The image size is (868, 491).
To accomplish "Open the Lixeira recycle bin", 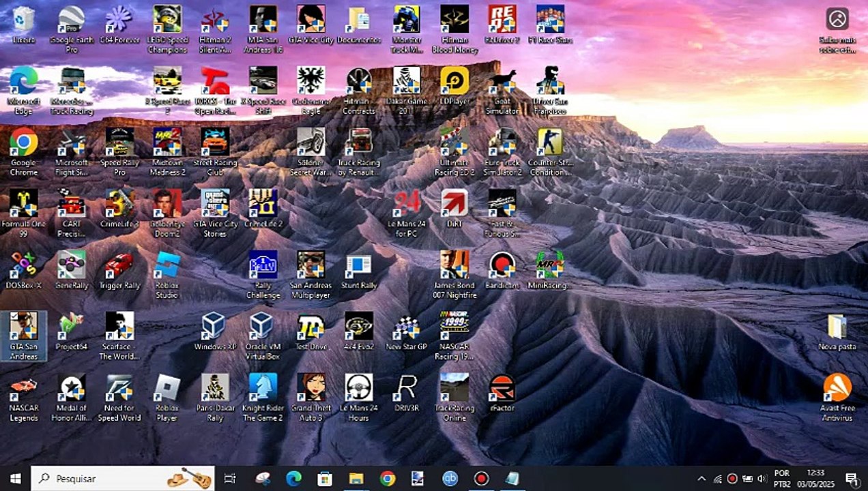I will pyautogui.click(x=24, y=25).
